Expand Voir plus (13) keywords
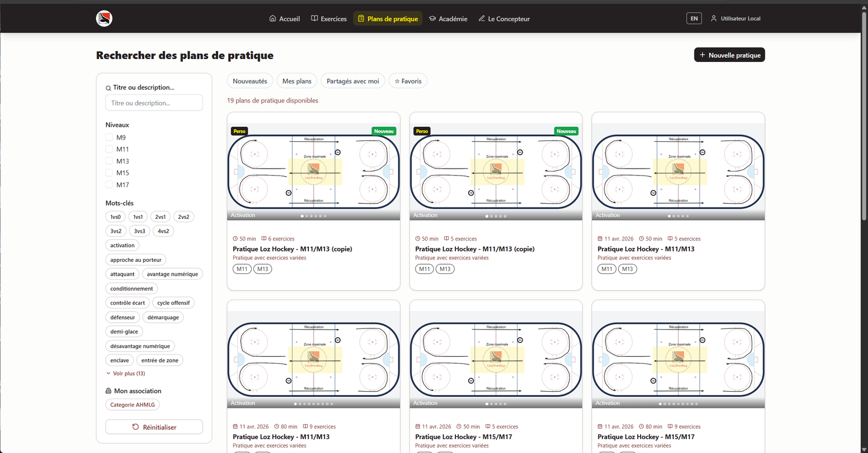868x453 pixels. click(x=126, y=374)
